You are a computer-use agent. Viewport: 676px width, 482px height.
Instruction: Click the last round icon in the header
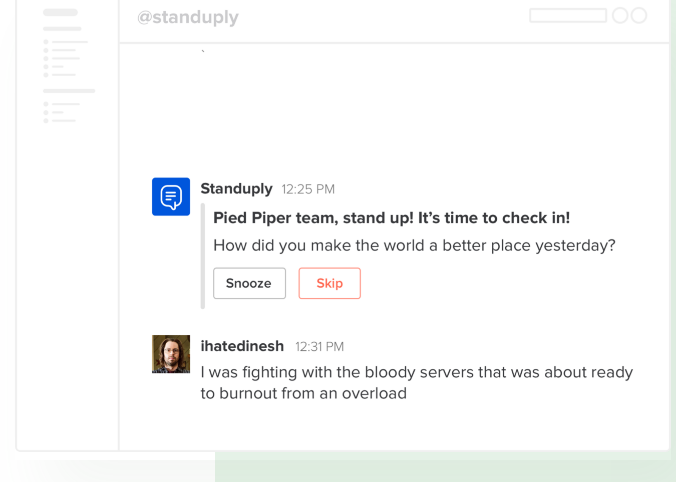point(638,16)
